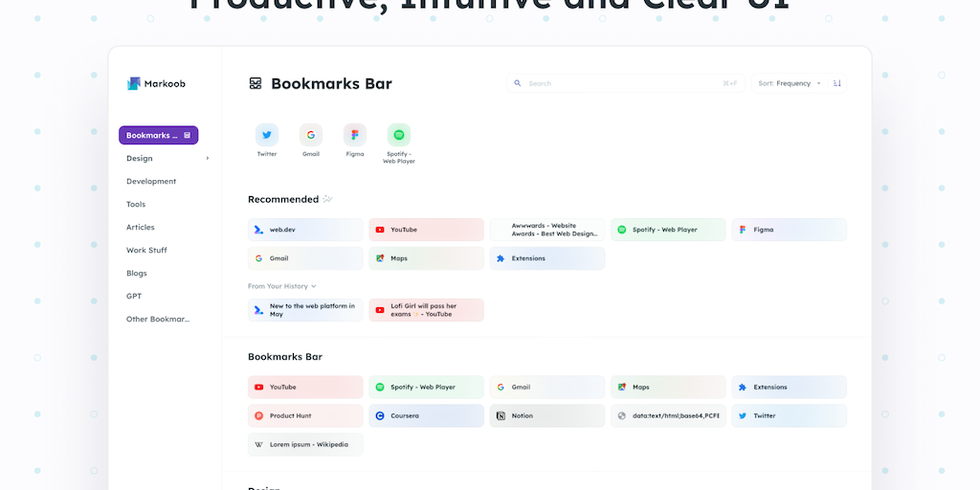Collapse the From Your History section
The height and width of the screenshot is (490, 980).
coord(282,286)
